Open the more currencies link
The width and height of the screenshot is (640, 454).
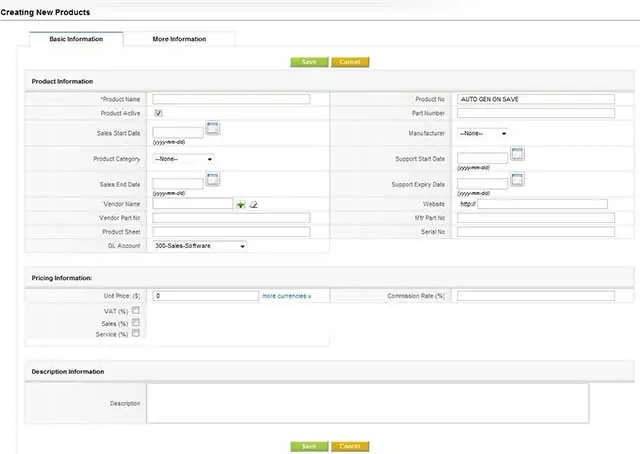coord(287,296)
